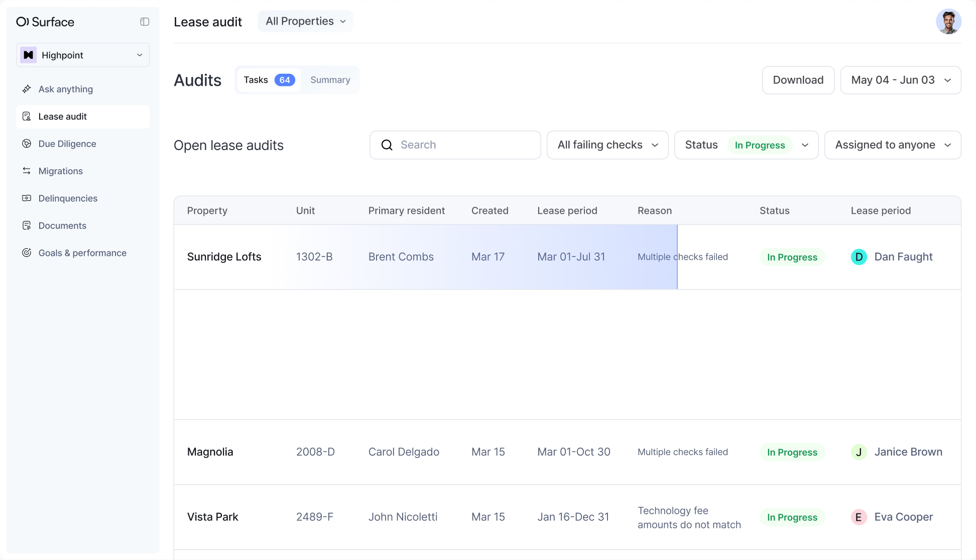Click the Surface logo

point(45,22)
